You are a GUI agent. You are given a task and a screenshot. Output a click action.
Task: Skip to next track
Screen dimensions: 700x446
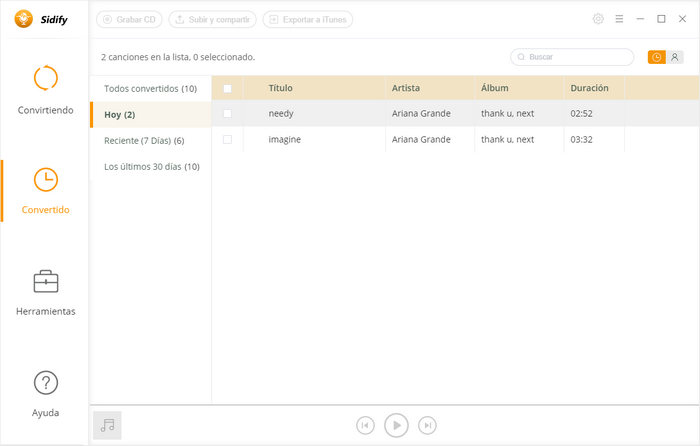pos(427,425)
